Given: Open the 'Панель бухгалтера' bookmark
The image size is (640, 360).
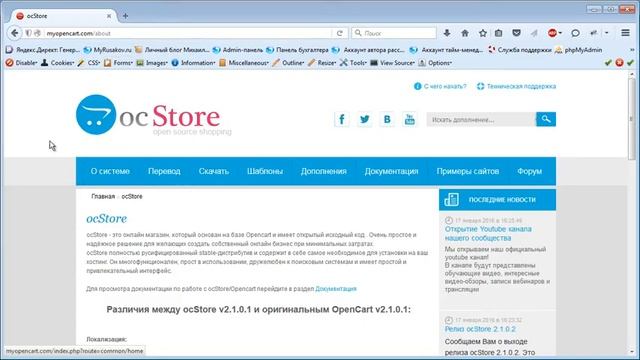Looking at the screenshot, I should coord(297,50).
